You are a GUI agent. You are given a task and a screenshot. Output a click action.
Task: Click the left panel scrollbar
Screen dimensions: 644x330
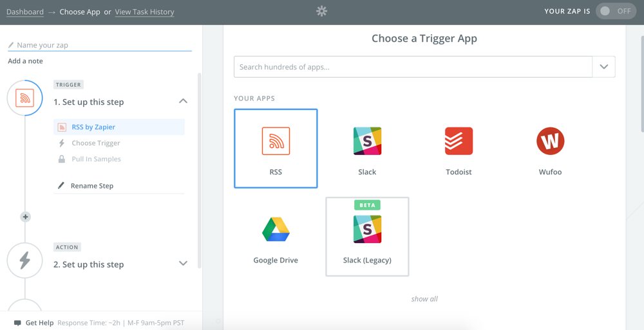point(200,170)
